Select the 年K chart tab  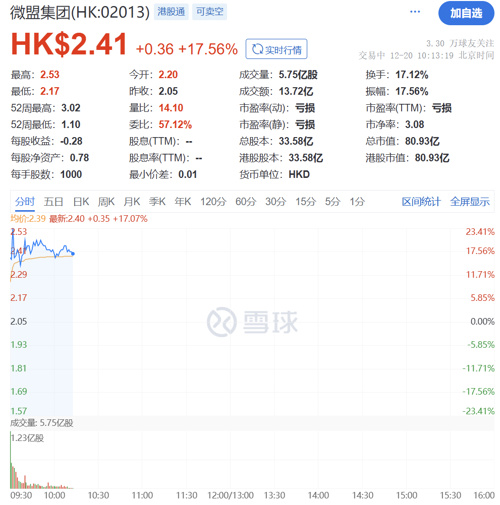(x=183, y=202)
